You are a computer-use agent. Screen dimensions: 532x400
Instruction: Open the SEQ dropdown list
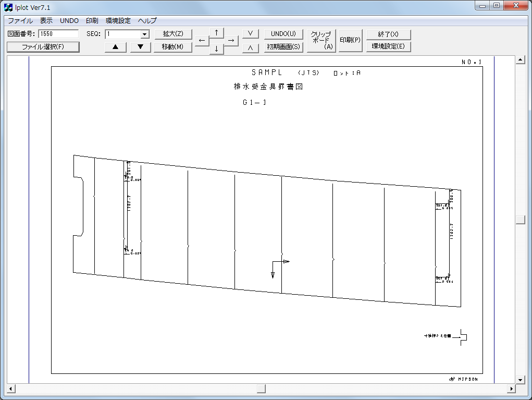point(145,34)
